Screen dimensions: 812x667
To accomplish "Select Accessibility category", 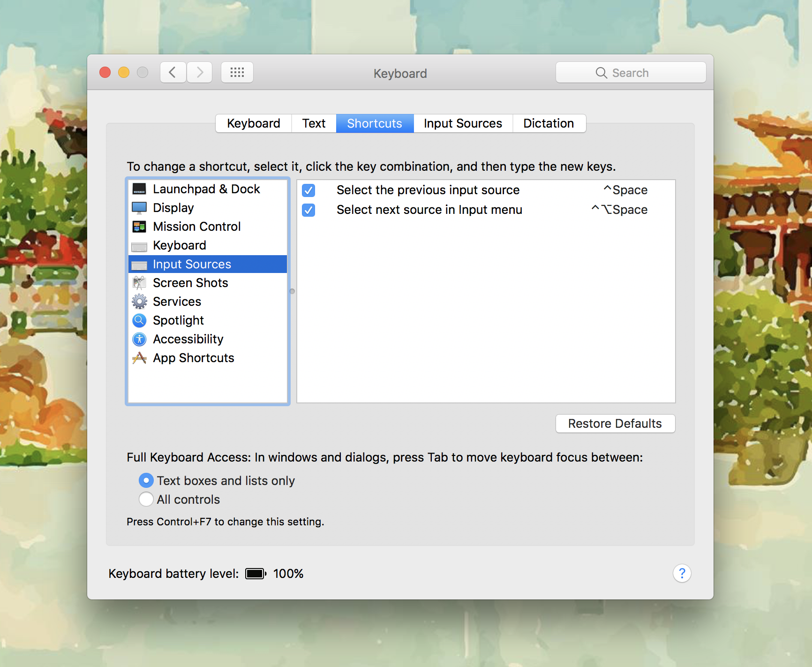I will 208,339.
